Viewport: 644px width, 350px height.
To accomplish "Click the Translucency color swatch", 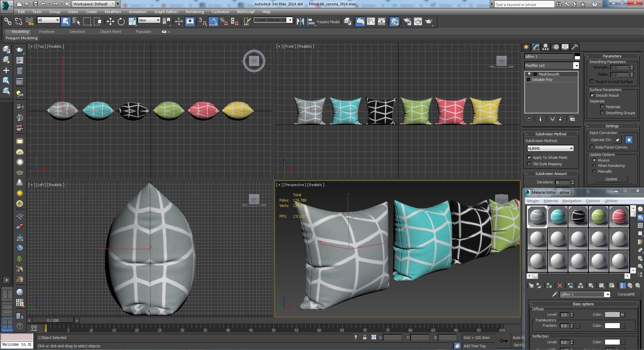I will pos(612,326).
